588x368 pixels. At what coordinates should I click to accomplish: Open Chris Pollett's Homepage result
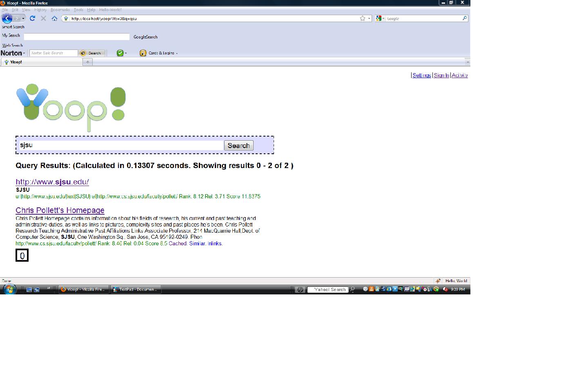pos(60,210)
